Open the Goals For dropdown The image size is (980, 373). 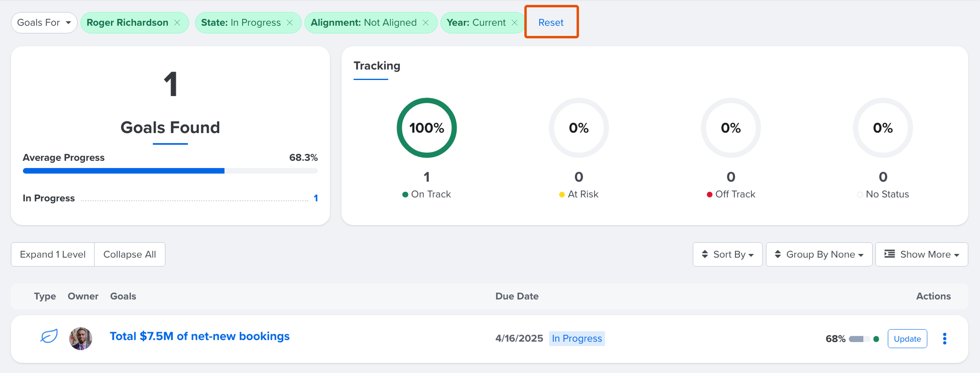click(x=44, y=23)
